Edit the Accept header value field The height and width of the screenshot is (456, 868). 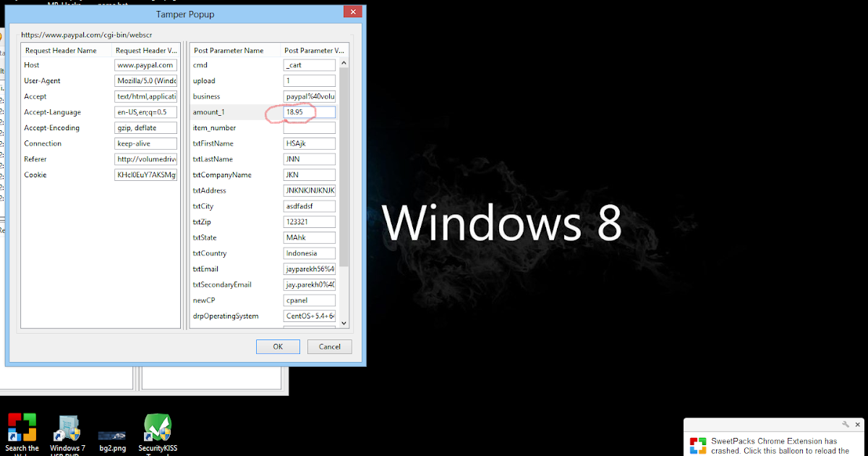[145, 96]
